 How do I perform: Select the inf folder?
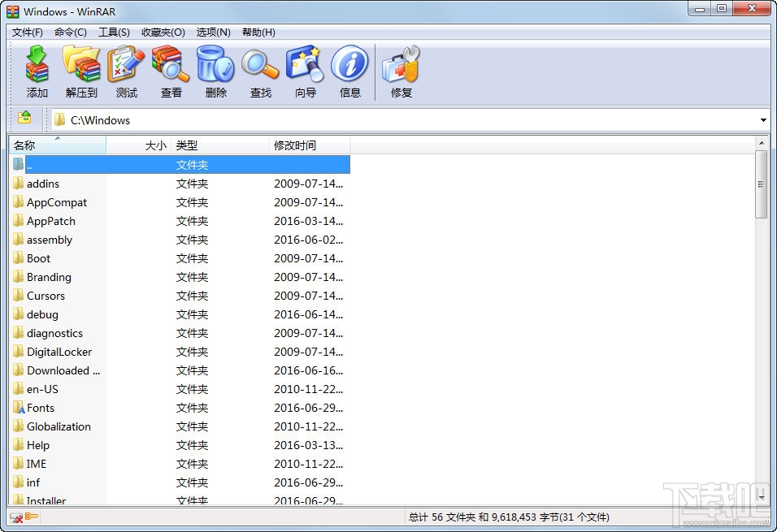pyautogui.click(x=33, y=482)
